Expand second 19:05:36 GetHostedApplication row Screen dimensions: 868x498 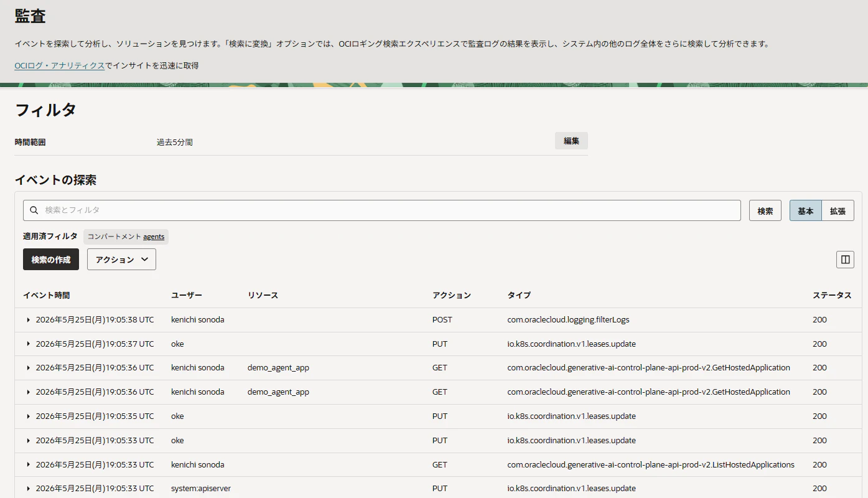coord(29,392)
